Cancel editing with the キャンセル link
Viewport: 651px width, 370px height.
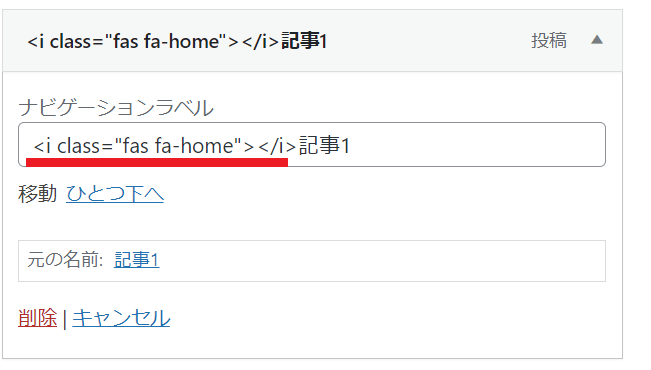(121, 318)
